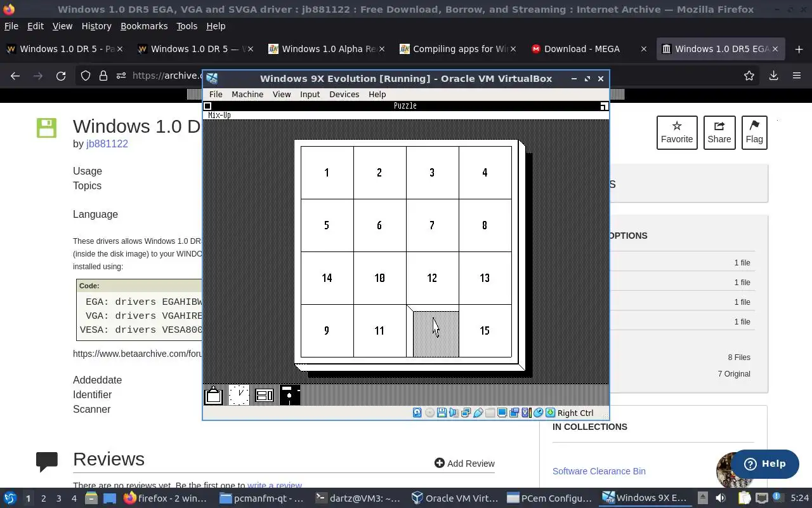Viewport: 812px width, 508px height.
Task: Click Firefox downloads toolbar icon
Action: coord(773,76)
